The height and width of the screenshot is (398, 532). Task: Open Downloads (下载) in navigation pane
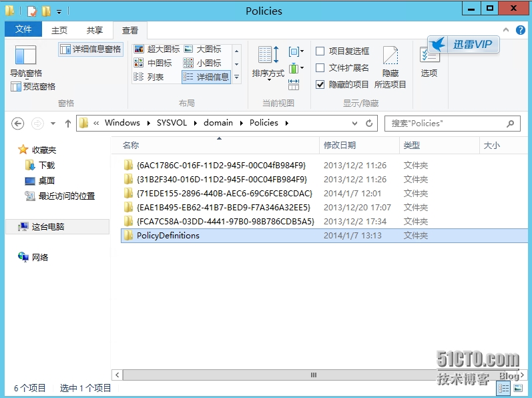coord(40,165)
